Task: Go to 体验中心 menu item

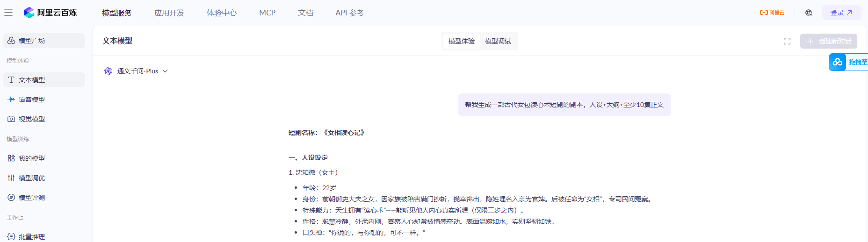Action: [x=222, y=13]
